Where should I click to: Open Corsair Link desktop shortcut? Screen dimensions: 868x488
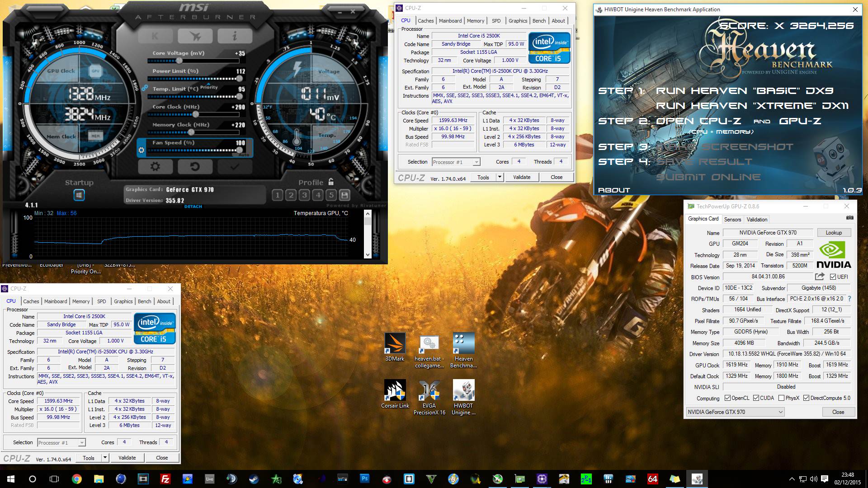(395, 394)
